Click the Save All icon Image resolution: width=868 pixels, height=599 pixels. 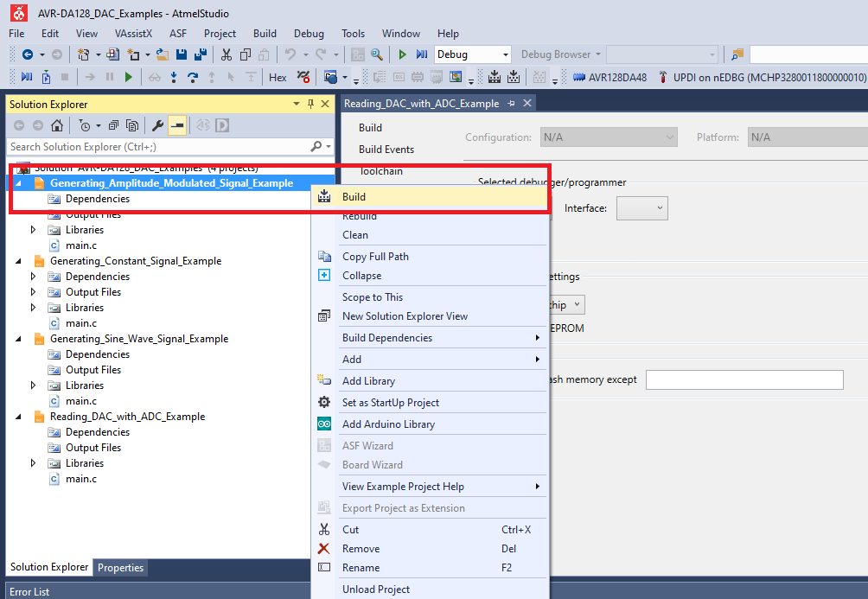(201, 54)
